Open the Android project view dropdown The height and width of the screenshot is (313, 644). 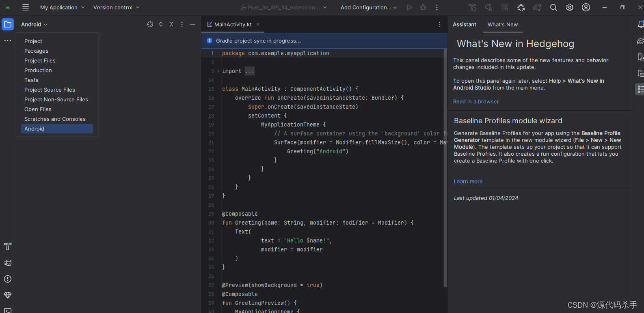35,24
